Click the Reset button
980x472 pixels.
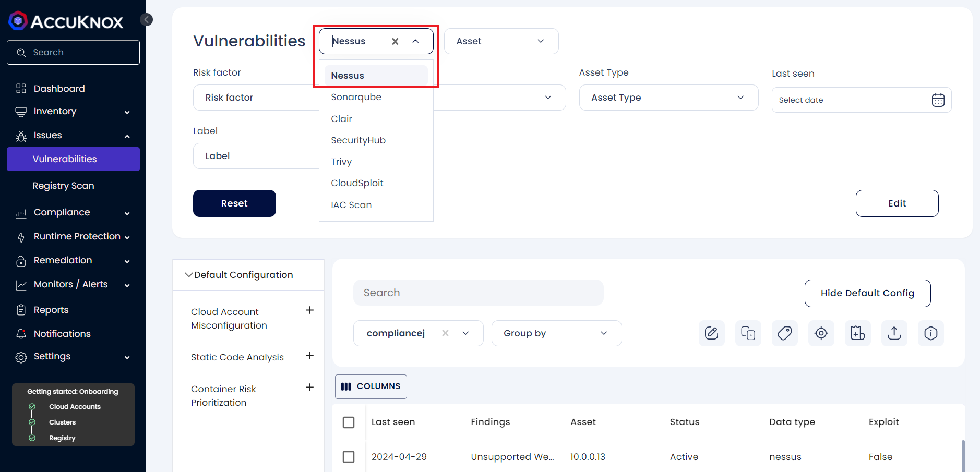(x=234, y=203)
